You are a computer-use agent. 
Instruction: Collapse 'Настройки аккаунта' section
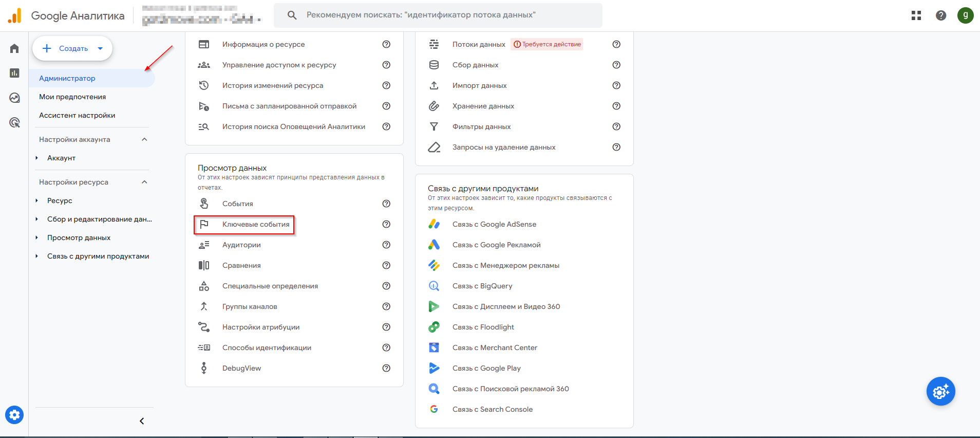point(144,139)
